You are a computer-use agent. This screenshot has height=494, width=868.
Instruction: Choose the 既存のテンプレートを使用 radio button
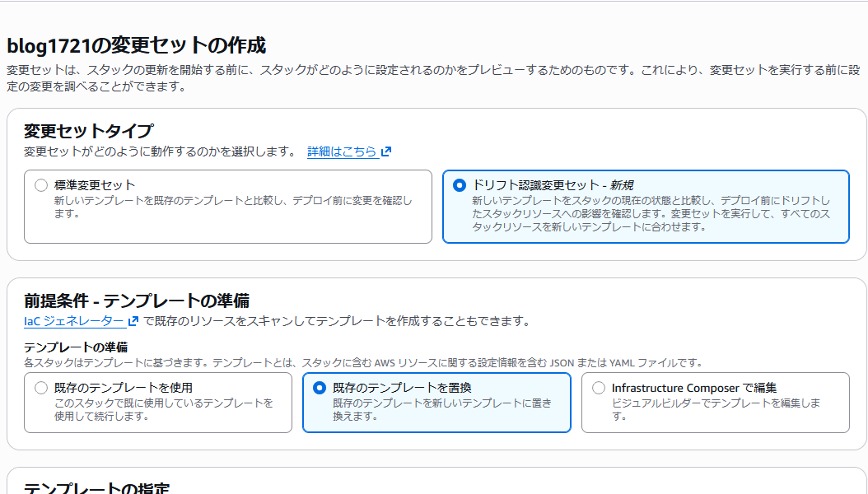point(41,388)
